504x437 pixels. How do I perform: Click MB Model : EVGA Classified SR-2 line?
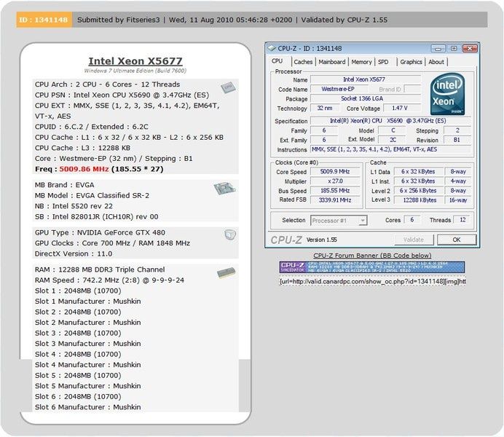[x=92, y=195]
